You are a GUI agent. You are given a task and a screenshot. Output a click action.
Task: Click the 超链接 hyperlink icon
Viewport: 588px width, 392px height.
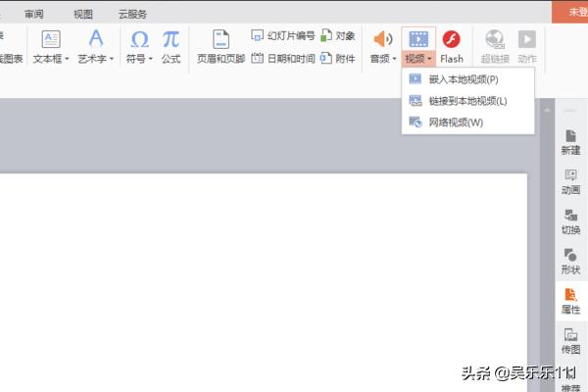click(495, 39)
